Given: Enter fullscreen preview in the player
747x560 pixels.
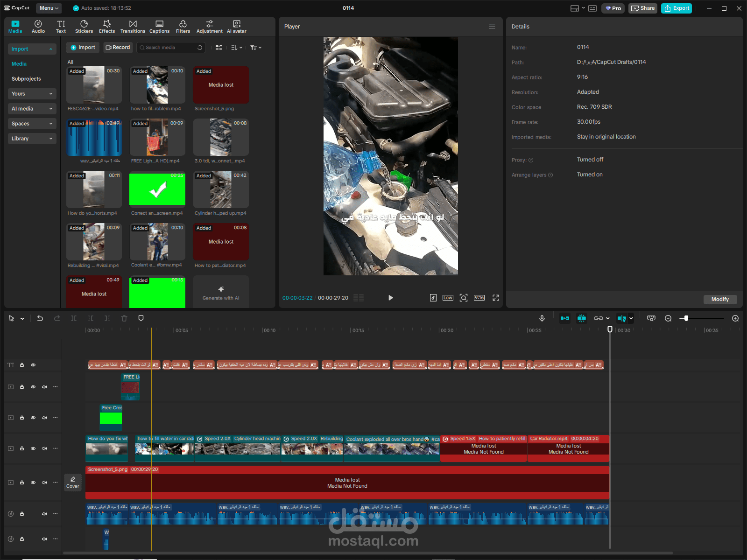Looking at the screenshot, I should [496, 298].
